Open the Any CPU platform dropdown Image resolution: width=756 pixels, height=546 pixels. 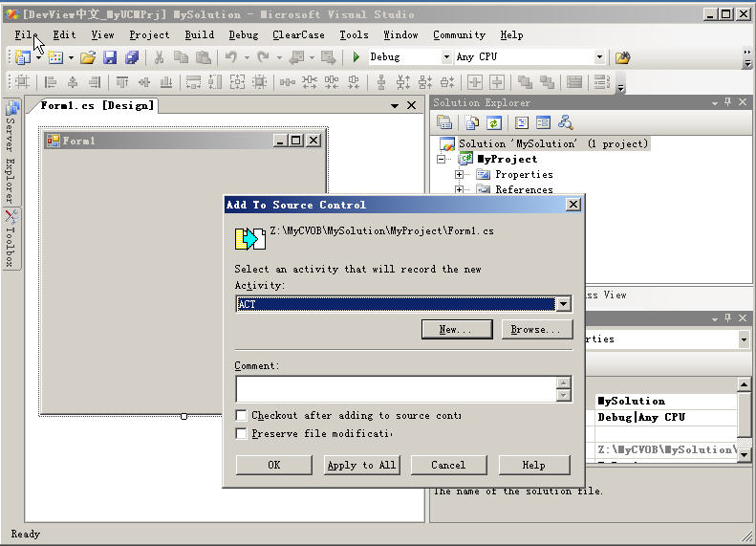(599, 57)
